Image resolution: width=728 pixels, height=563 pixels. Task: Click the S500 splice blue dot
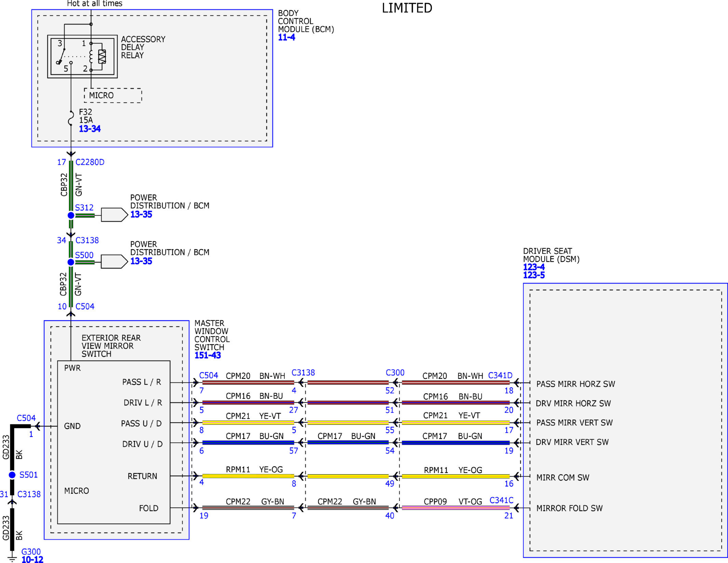(x=71, y=262)
